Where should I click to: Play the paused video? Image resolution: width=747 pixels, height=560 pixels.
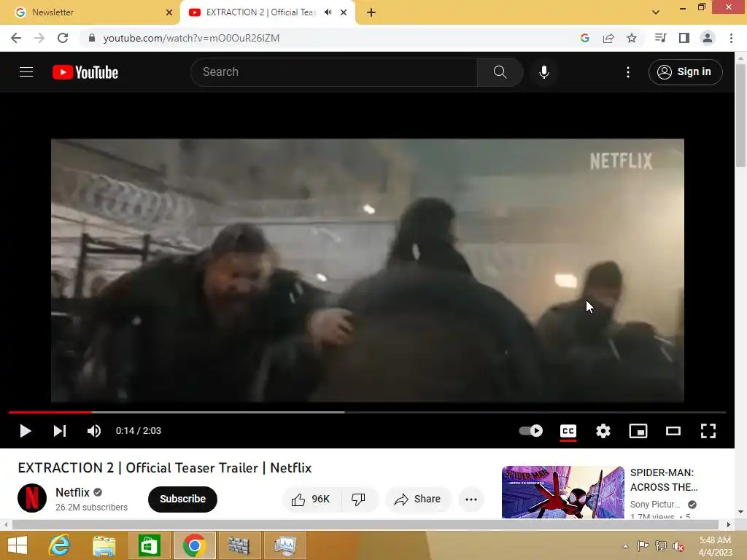tap(26, 431)
